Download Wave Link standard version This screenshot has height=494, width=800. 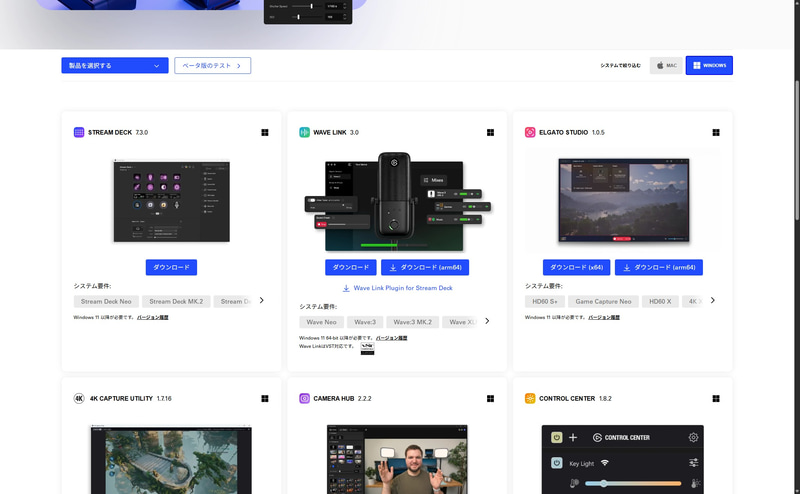click(351, 267)
